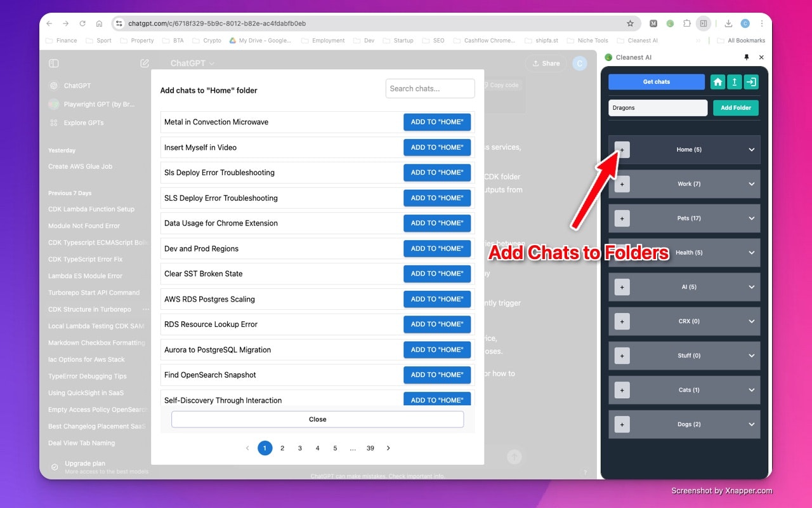812x508 pixels.
Task: Click the Add Folder button
Action: pos(736,108)
